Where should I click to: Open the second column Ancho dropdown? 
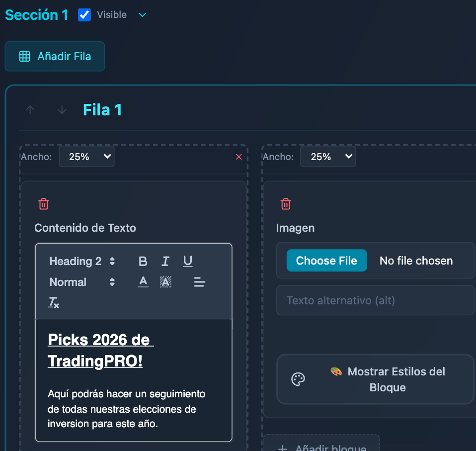328,157
